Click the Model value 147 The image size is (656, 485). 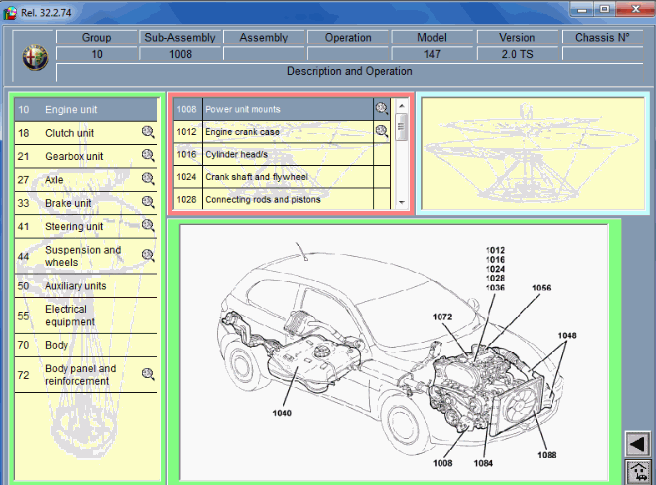coord(432,54)
